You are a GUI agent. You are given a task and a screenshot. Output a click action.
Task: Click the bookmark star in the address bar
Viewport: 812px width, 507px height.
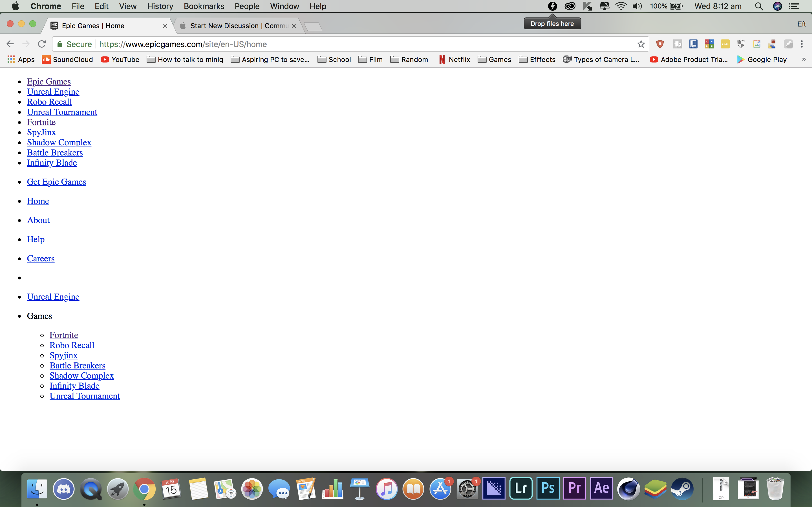(641, 44)
